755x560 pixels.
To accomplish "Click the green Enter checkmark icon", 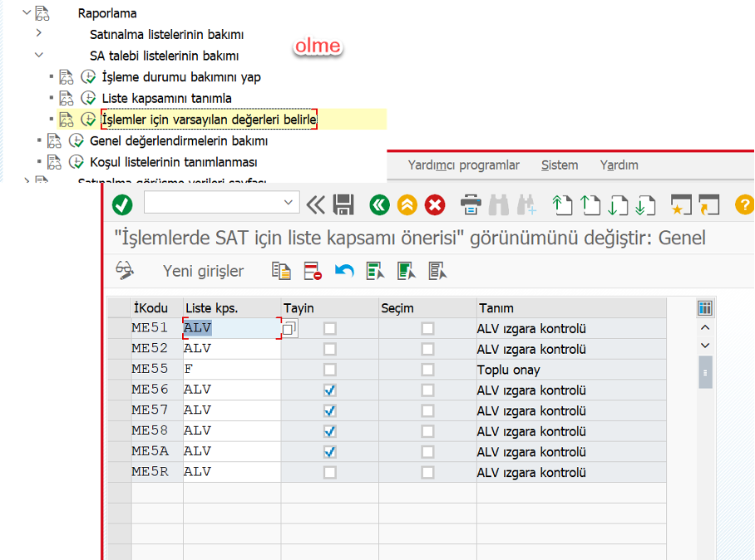I will 122,205.
